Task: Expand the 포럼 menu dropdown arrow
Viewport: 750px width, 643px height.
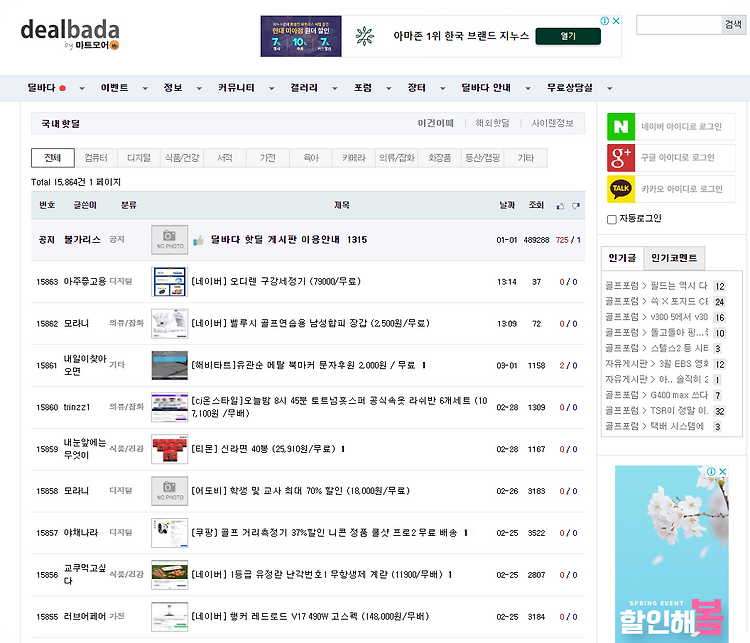Action: tap(388, 89)
